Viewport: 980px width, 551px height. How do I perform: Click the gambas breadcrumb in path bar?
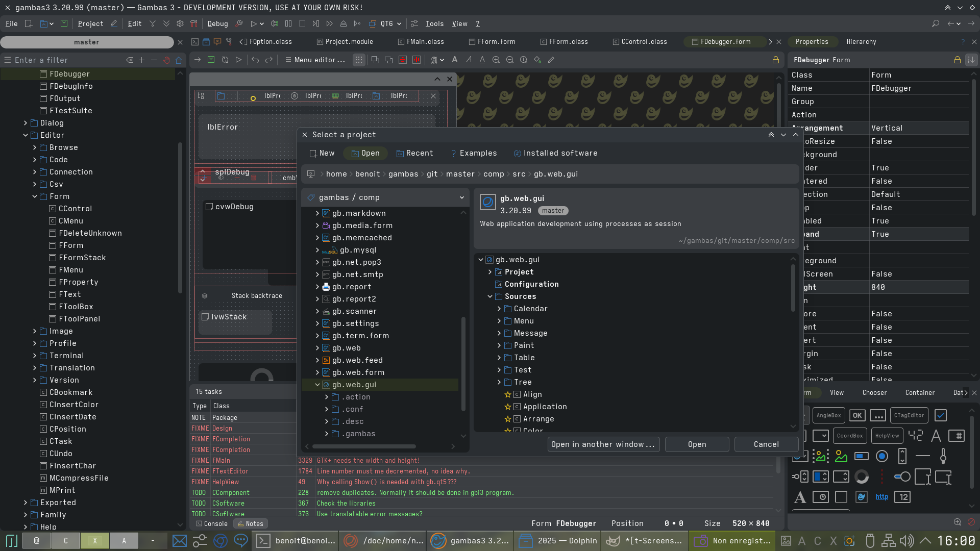(403, 174)
